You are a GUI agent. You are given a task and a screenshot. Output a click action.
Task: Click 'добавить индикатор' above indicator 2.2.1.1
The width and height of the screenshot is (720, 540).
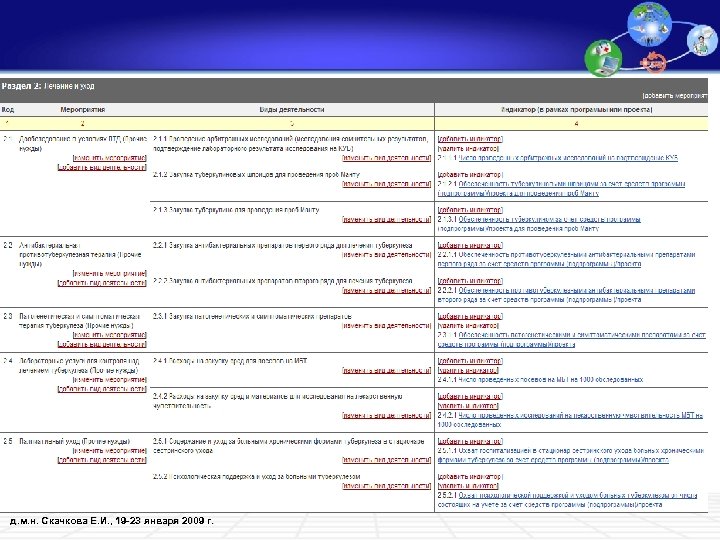[470, 246]
